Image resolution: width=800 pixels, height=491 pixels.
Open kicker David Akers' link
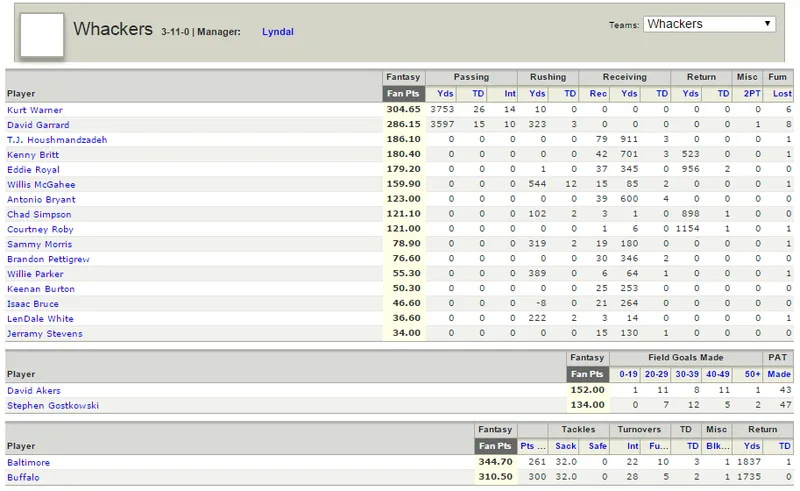[34, 390]
